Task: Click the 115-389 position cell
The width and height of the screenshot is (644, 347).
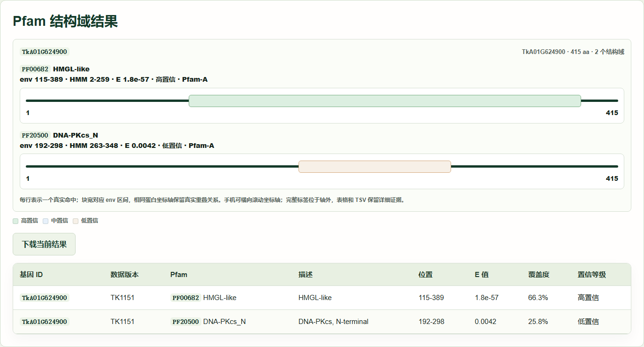Action: click(x=431, y=298)
